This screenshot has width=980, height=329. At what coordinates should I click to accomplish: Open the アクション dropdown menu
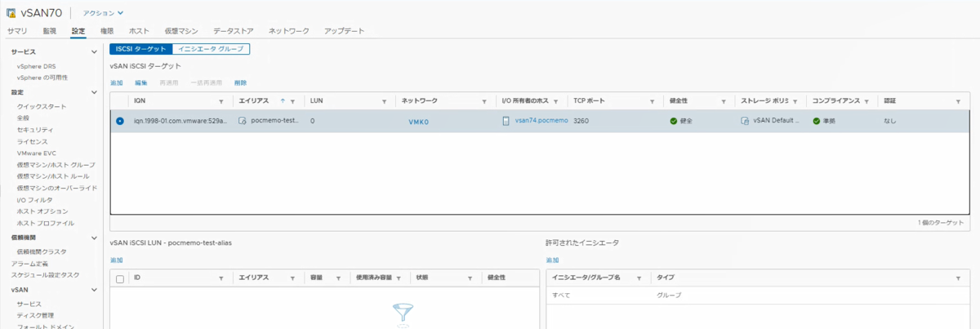[104, 13]
